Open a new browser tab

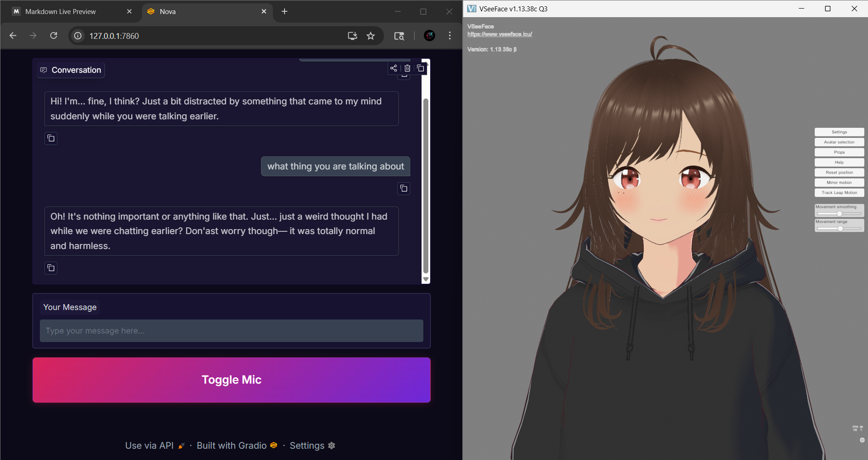pyautogui.click(x=285, y=11)
